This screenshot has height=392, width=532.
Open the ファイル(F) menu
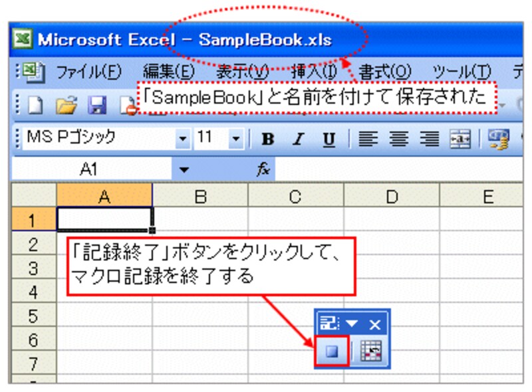[x=89, y=72]
